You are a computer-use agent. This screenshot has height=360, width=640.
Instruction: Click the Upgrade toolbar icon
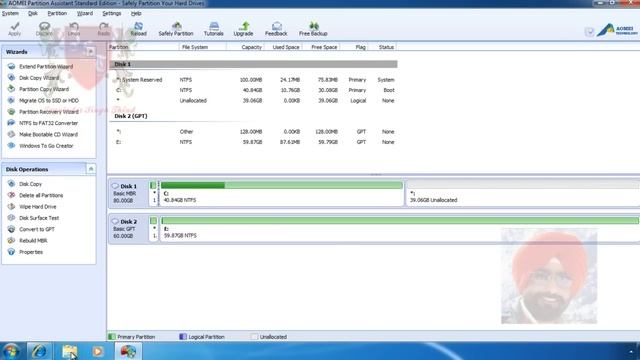click(x=243, y=29)
